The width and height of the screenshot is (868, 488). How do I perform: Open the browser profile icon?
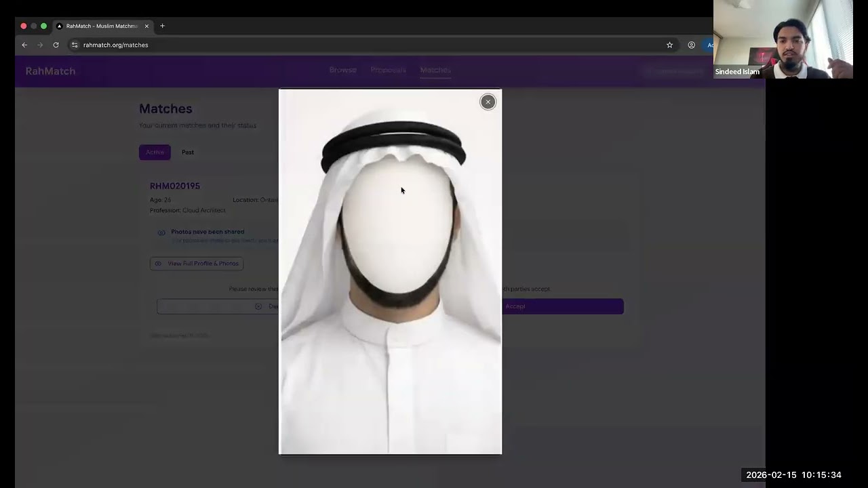click(x=691, y=45)
